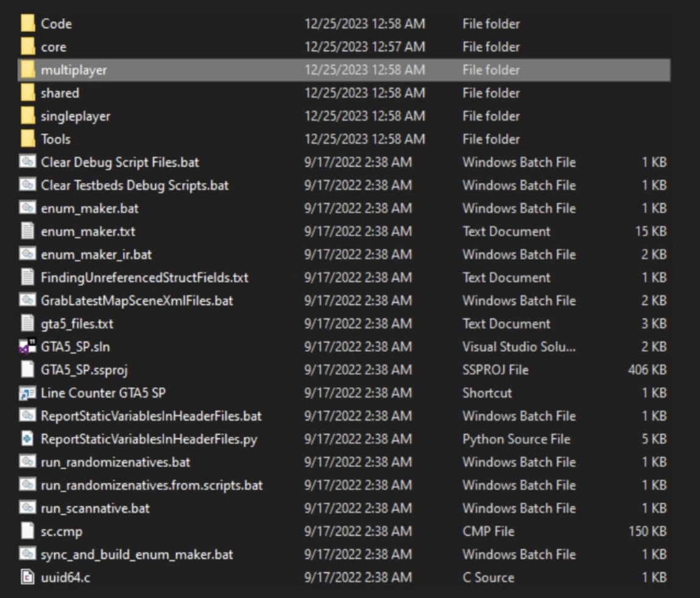Click the uuid64.c C source icon
Screen dimensions: 700x598
[x=27, y=577]
